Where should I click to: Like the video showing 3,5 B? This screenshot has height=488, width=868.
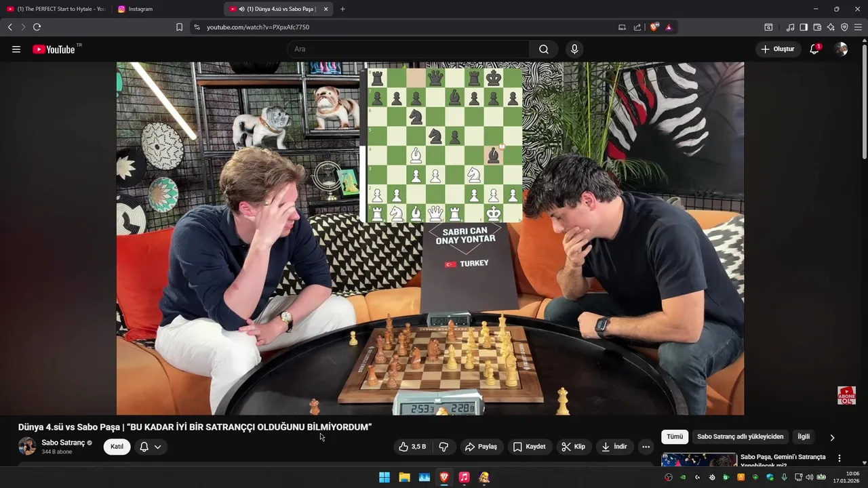point(412,447)
